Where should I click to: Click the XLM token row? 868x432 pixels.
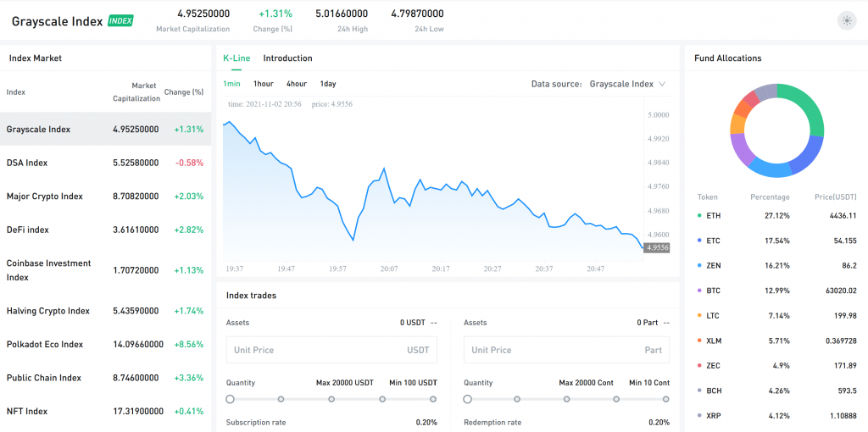pyautogui.click(x=776, y=341)
